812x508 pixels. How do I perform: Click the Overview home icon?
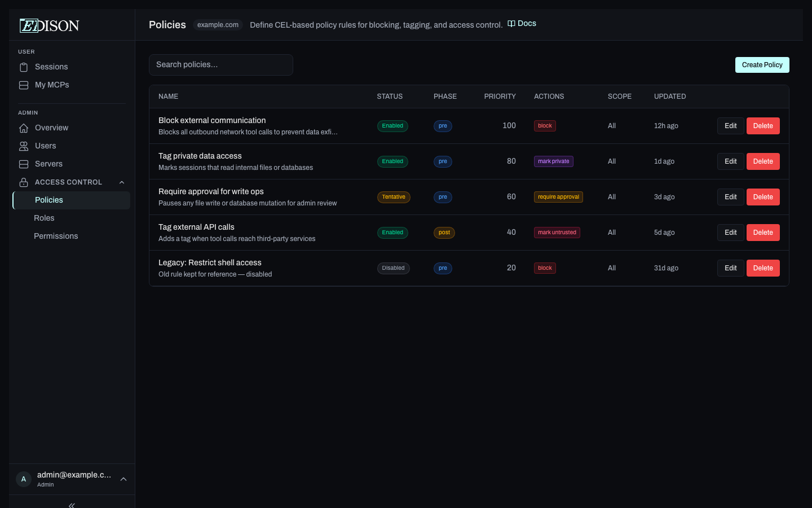click(23, 128)
